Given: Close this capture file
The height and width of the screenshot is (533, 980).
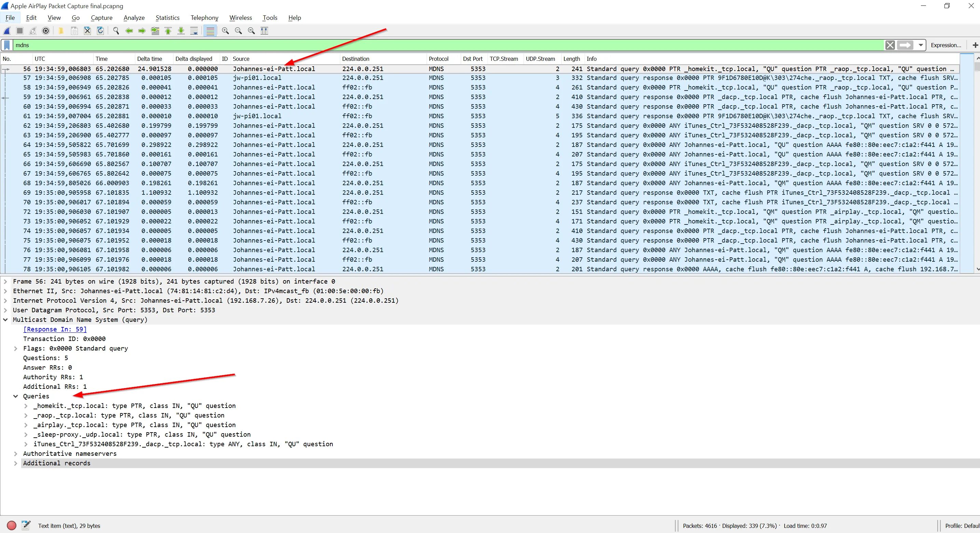Looking at the screenshot, I should (87, 31).
